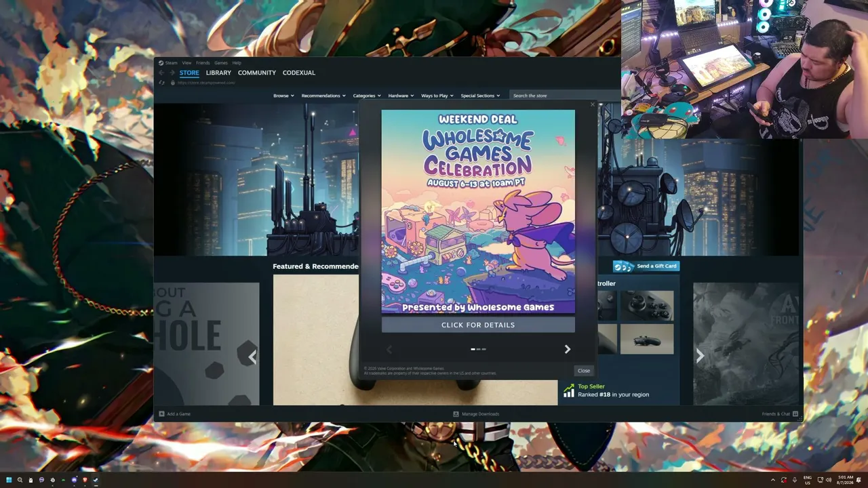Reload the Steam store page

(x=161, y=83)
